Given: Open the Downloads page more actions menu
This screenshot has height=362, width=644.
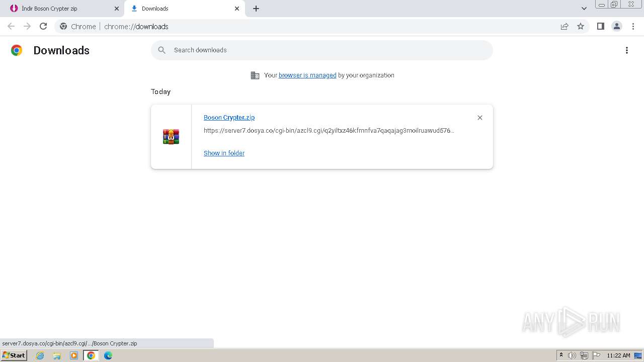Looking at the screenshot, I should point(627,50).
